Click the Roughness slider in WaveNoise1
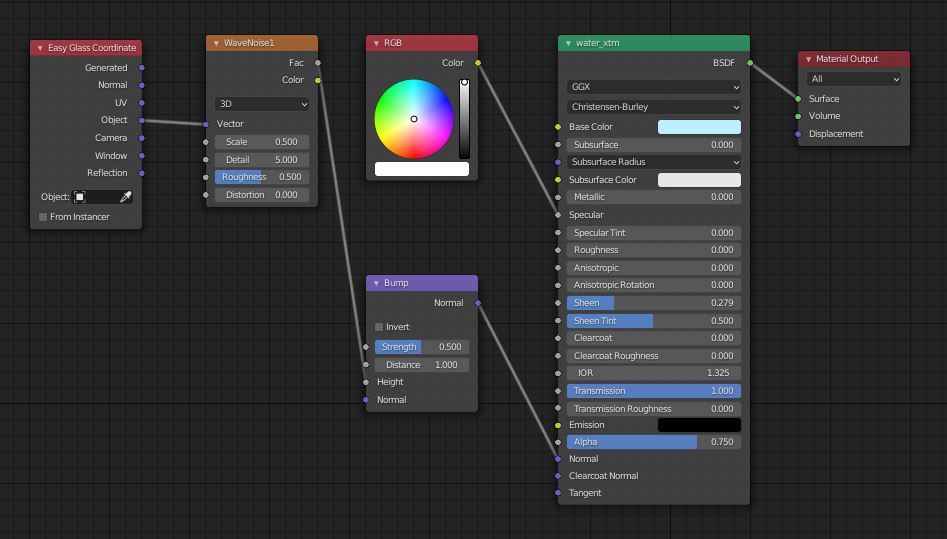Image resolution: width=947 pixels, height=539 pixels. 262,177
